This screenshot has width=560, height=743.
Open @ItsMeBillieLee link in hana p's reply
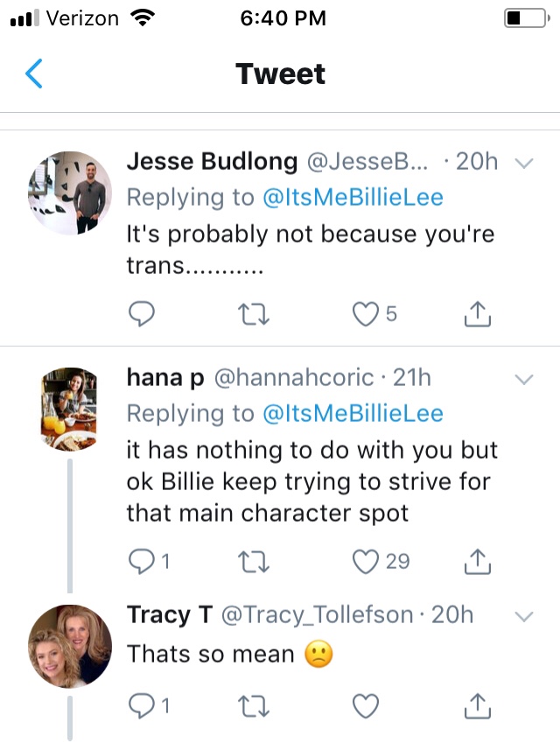coord(353,413)
